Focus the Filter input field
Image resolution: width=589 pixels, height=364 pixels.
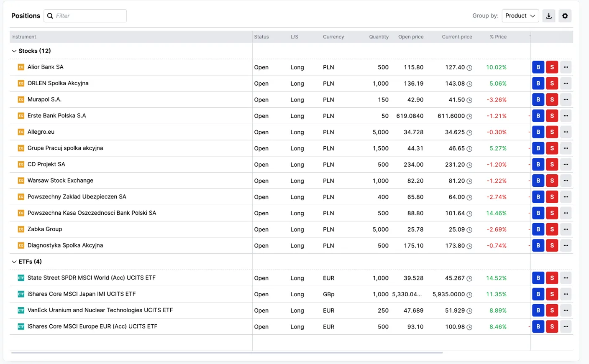(85, 16)
